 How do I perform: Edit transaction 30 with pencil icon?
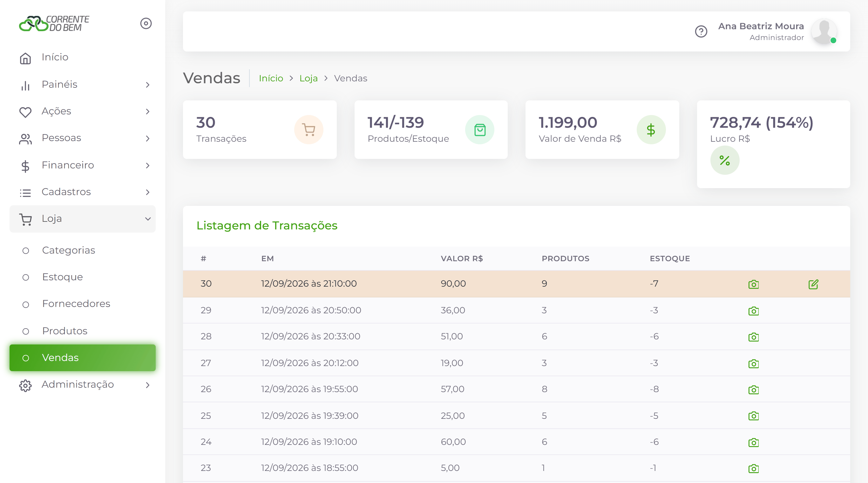813,284
